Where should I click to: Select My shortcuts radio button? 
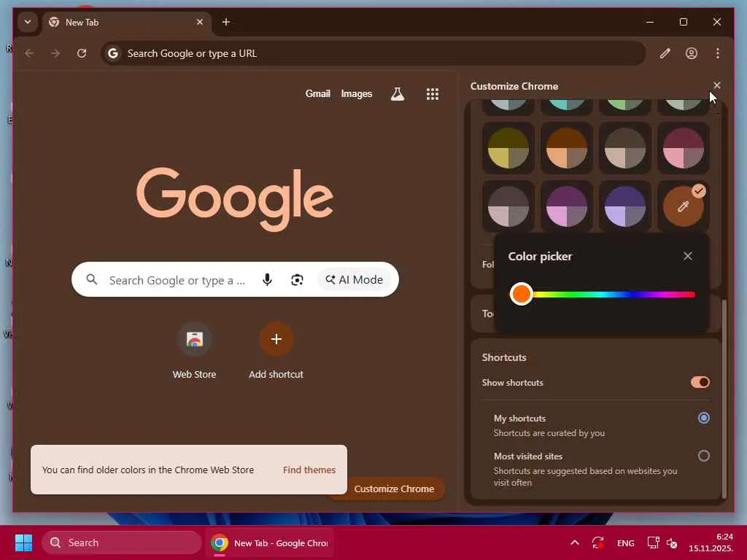tap(704, 418)
